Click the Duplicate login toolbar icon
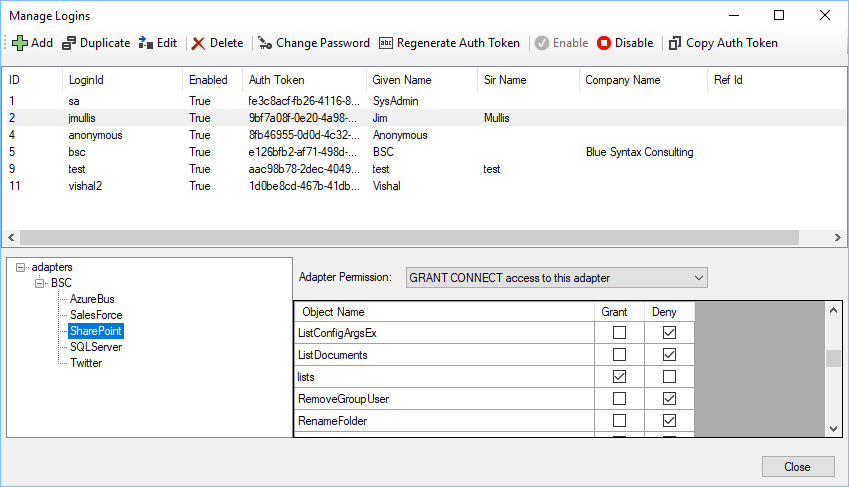 click(69, 43)
